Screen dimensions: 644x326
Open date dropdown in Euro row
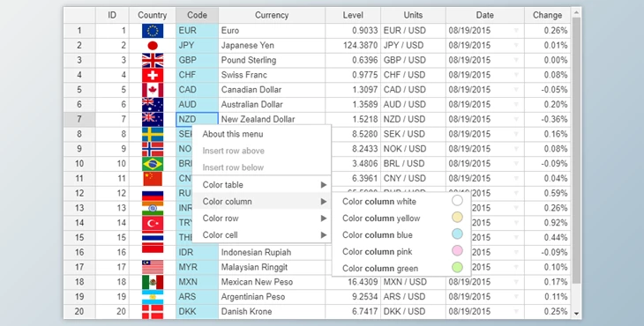pos(516,31)
